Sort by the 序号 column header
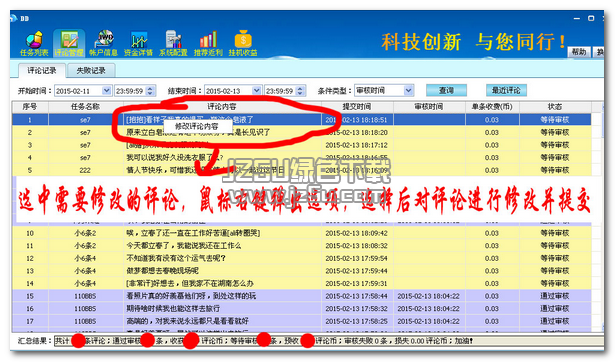615x362 pixels. pos(30,107)
